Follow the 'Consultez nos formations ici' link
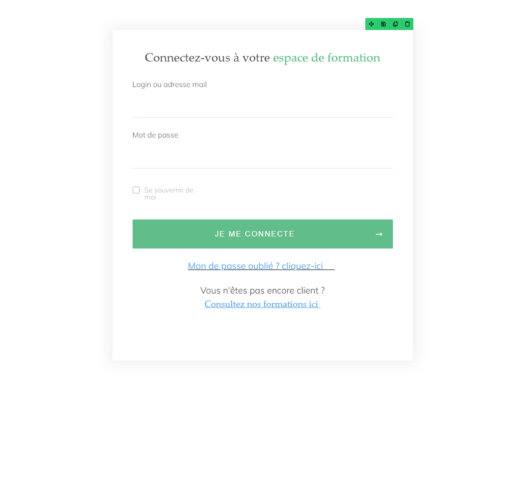The height and width of the screenshot is (500, 525). click(262, 304)
